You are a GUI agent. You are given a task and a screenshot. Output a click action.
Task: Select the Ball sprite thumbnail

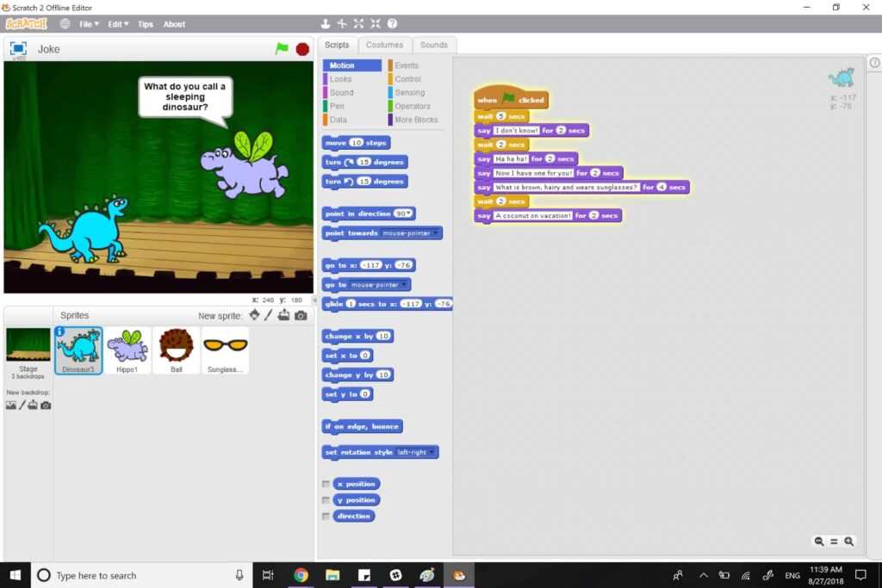176,350
